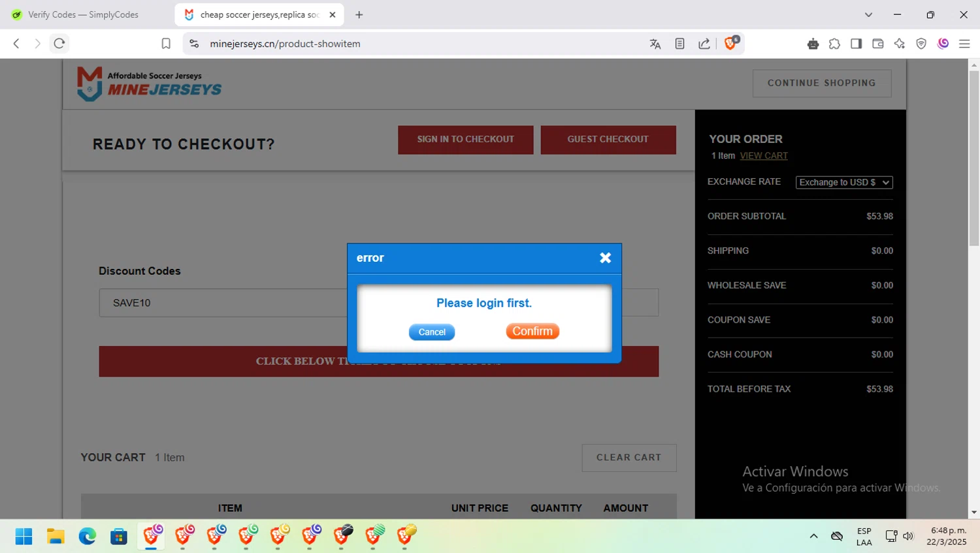Open Microsoft Store from taskbar
The image size is (980, 553).
(119, 536)
